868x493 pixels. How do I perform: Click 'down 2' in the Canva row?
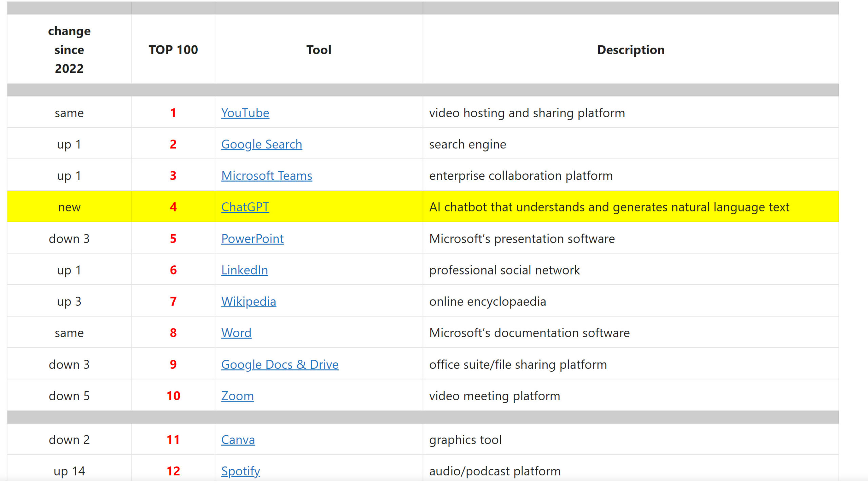69,439
